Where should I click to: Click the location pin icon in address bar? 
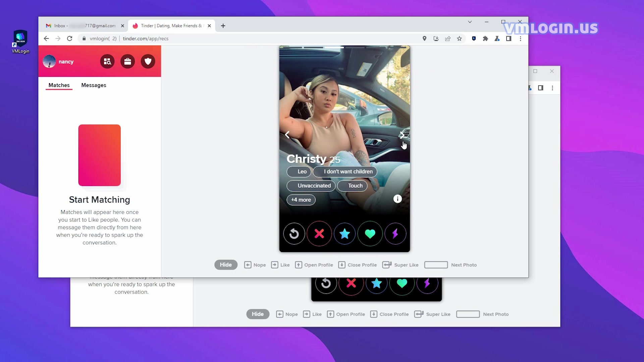pyautogui.click(x=424, y=39)
